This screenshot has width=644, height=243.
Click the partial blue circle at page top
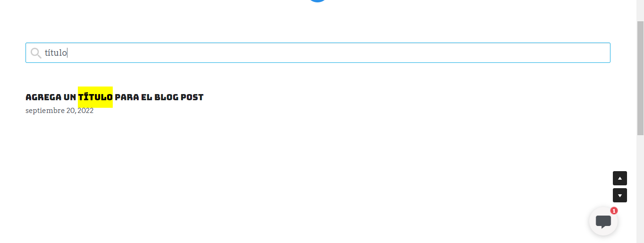point(318,1)
